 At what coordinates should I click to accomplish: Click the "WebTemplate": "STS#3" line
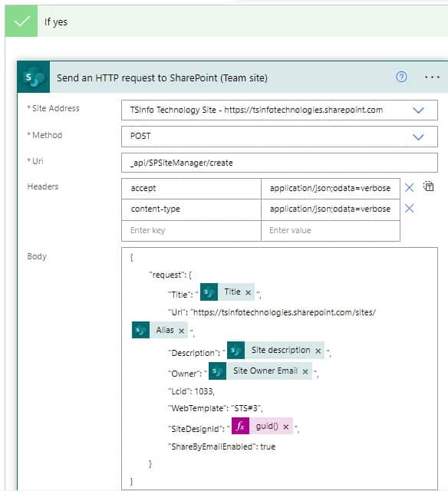click(x=216, y=408)
